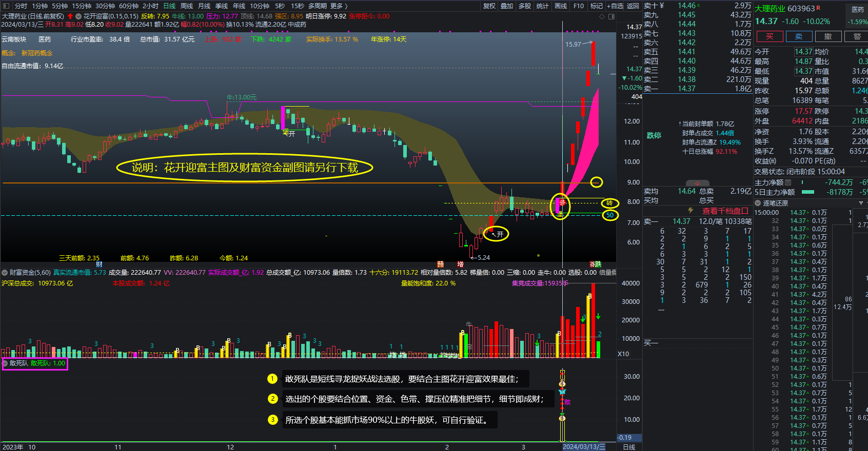This screenshot has width=868, height=451.
Task: Click the 多股 multi-stock toolbar button
Action: coord(524,6)
